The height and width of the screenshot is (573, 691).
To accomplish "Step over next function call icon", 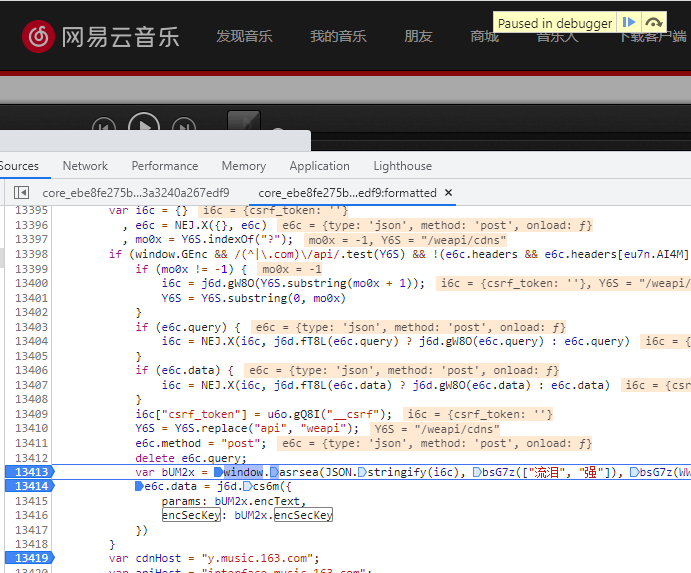I will (653, 22).
